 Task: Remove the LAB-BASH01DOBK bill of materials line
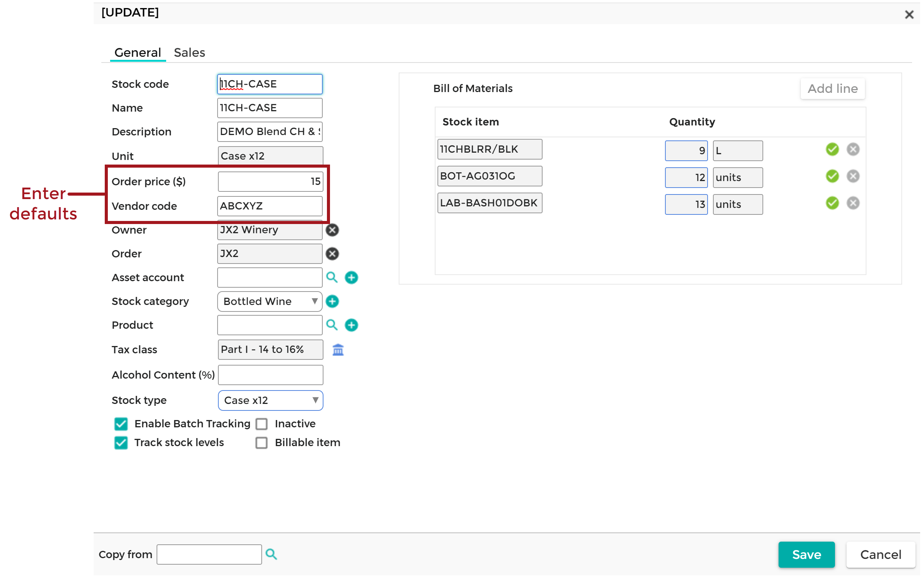coord(853,203)
